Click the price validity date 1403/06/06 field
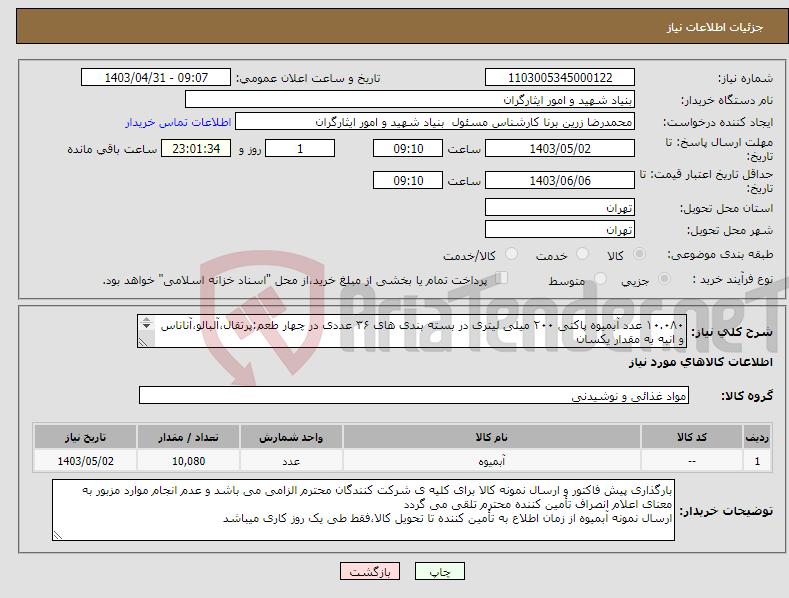 point(560,180)
